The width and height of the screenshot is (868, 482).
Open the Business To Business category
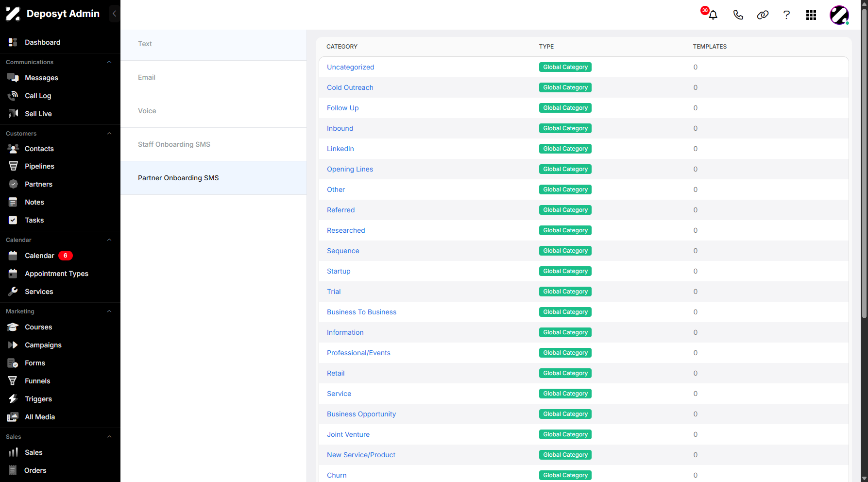pyautogui.click(x=361, y=312)
